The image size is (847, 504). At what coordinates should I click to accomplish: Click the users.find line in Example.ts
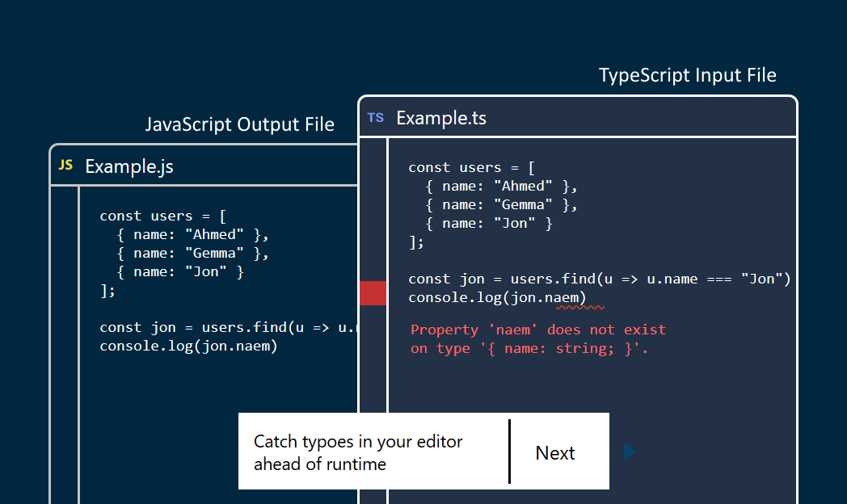(600, 279)
